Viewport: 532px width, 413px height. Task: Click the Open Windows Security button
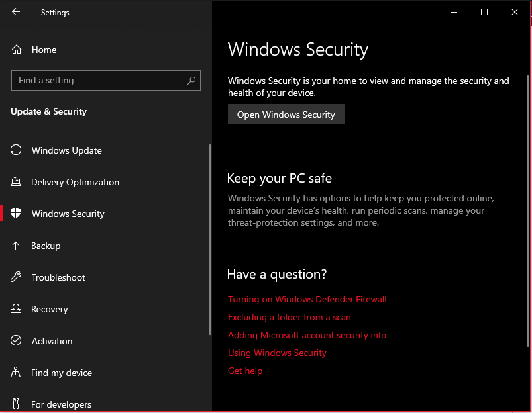(x=286, y=115)
